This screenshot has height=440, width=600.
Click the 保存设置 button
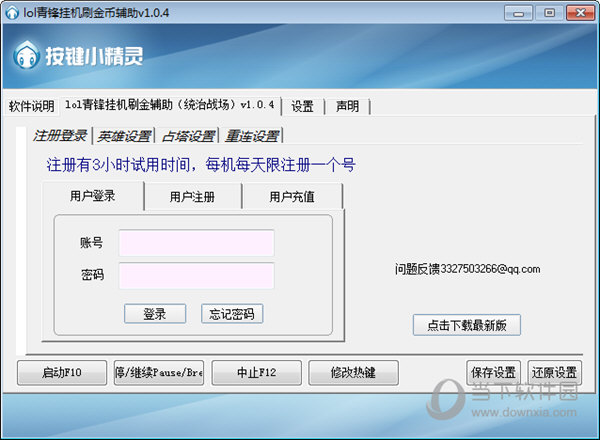pos(494,372)
